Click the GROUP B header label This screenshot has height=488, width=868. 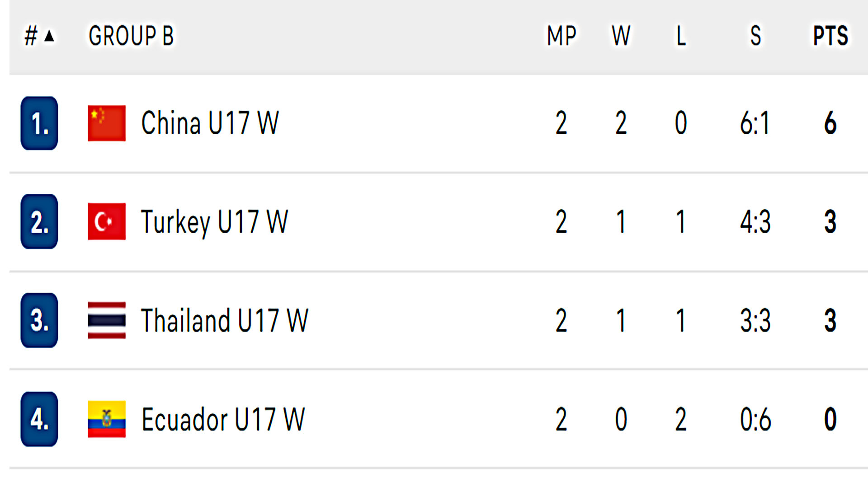click(131, 36)
